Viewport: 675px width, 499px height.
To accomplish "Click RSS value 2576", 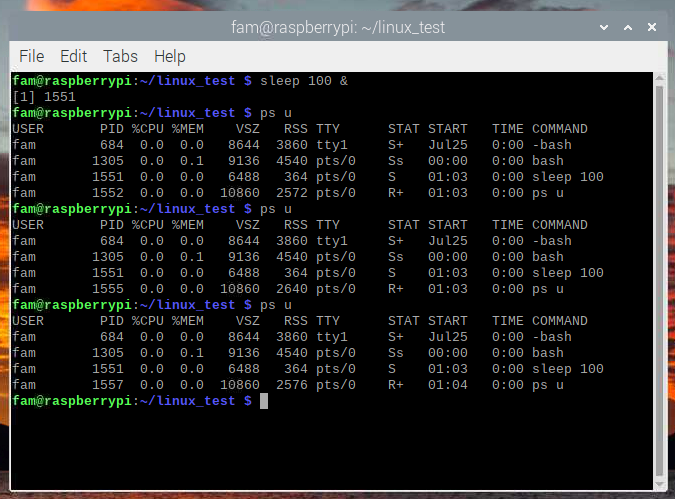I will (291, 385).
